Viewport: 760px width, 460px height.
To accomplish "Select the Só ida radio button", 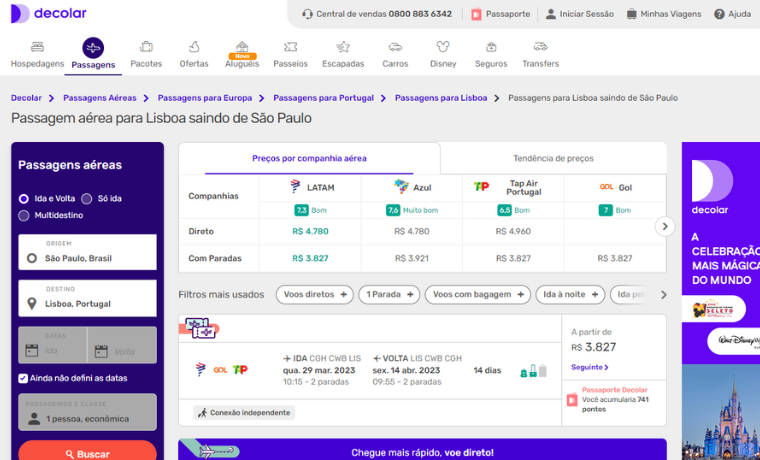I will (x=87, y=199).
